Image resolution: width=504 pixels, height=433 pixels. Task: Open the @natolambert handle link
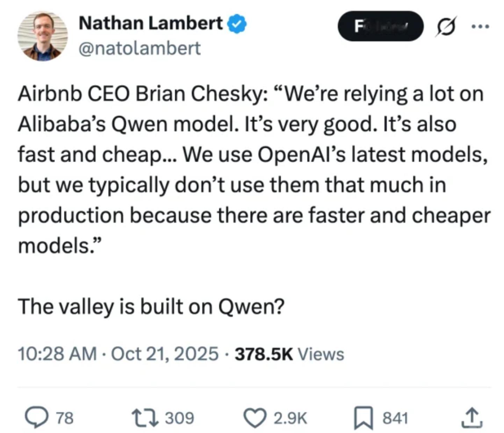[140, 48]
